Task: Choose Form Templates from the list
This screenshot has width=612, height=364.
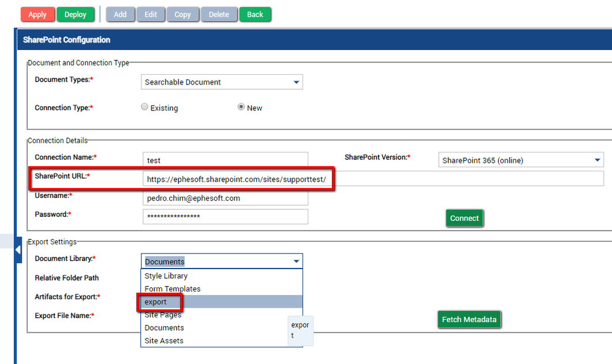Action: coord(221,289)
